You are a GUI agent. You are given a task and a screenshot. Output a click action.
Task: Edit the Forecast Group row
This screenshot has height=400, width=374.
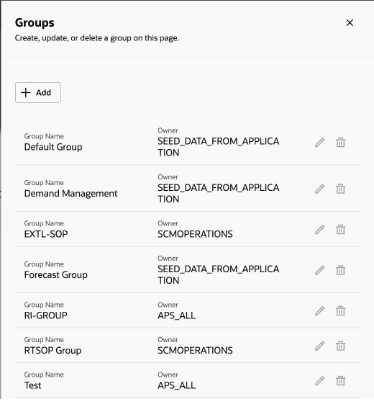320,270
